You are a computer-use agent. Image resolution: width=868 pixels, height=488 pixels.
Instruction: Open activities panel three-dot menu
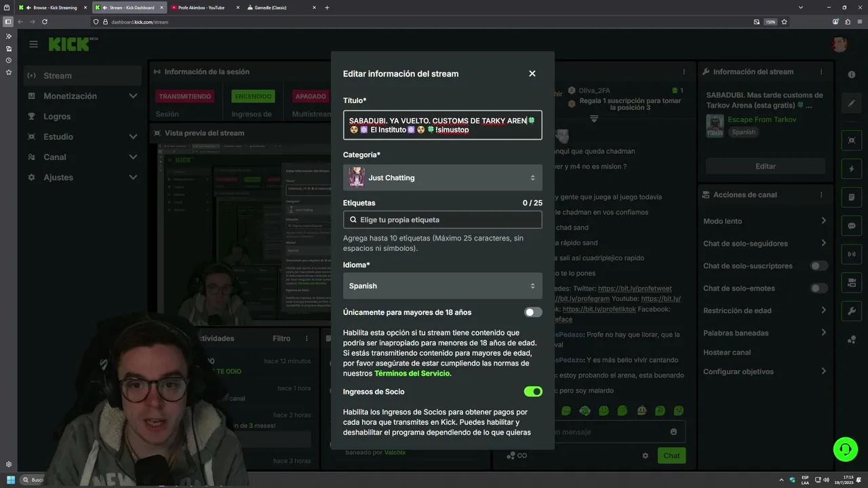(x=307, y=338)
